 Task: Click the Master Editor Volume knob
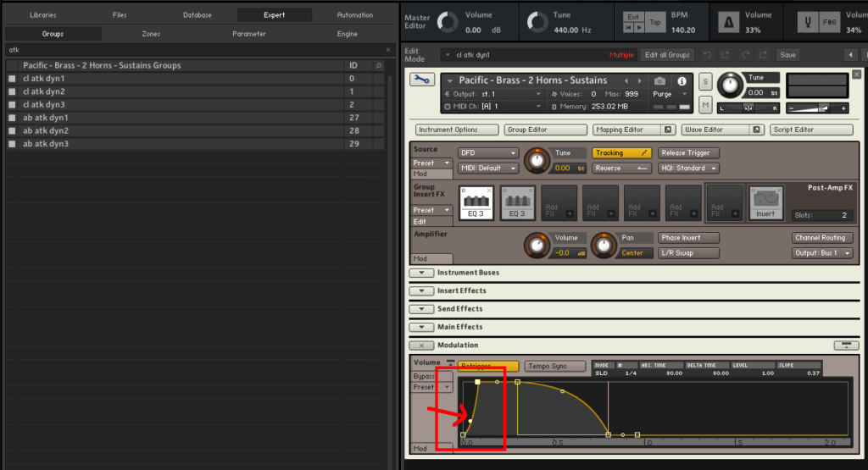click(x=448, y=22)
